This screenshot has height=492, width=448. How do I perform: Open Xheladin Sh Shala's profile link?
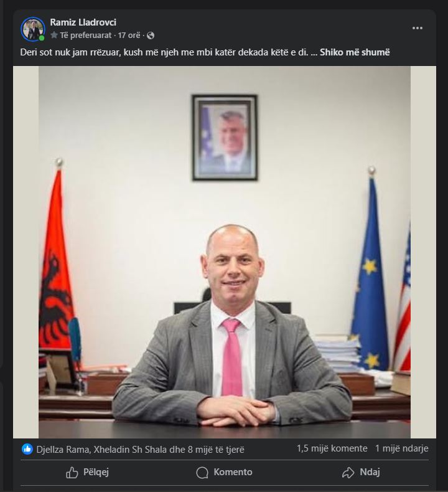click(130, 450)
